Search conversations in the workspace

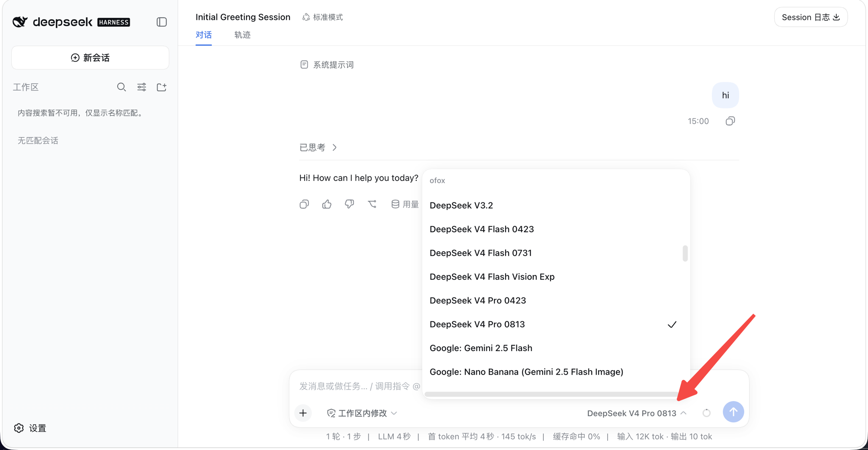click(x=122, y=87)
